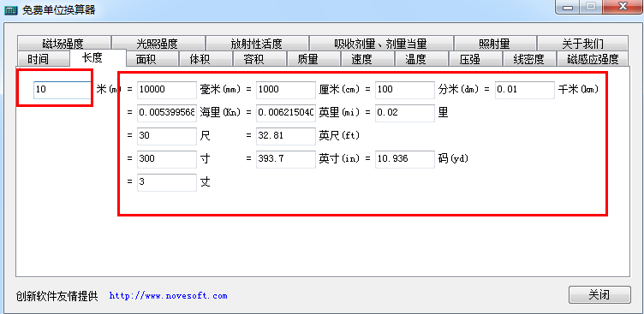Click the 丈 unit label
The width and height of the screenshot is (644, 314).
click(x=205, y=182)
